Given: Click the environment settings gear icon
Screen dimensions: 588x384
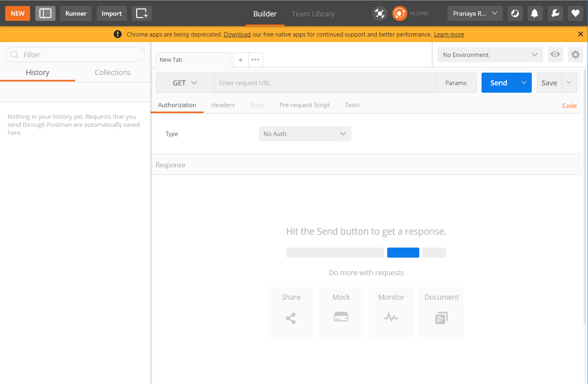Looking at the screenshot, I should [575, 55].
